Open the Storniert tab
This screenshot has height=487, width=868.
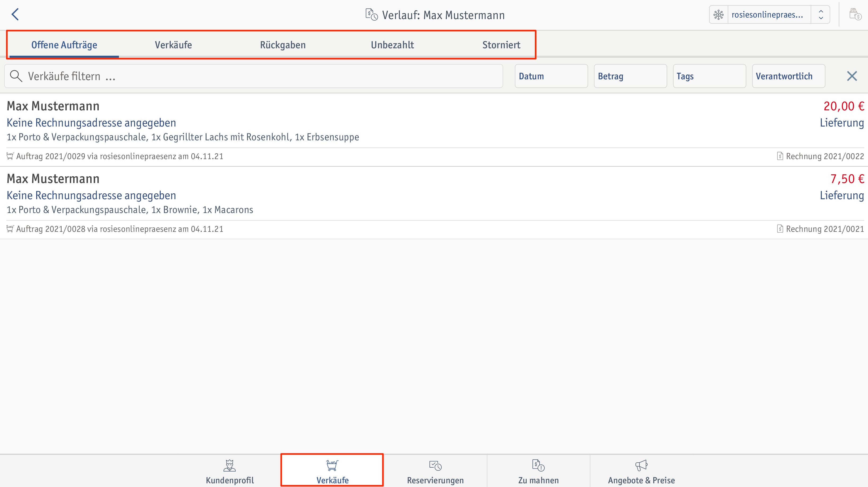pos(501,45)
